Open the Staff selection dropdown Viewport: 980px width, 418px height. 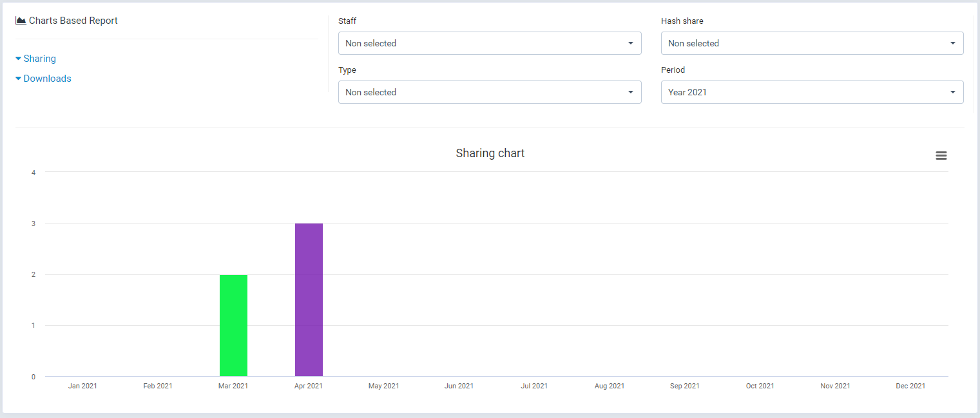tap(490, 43)
